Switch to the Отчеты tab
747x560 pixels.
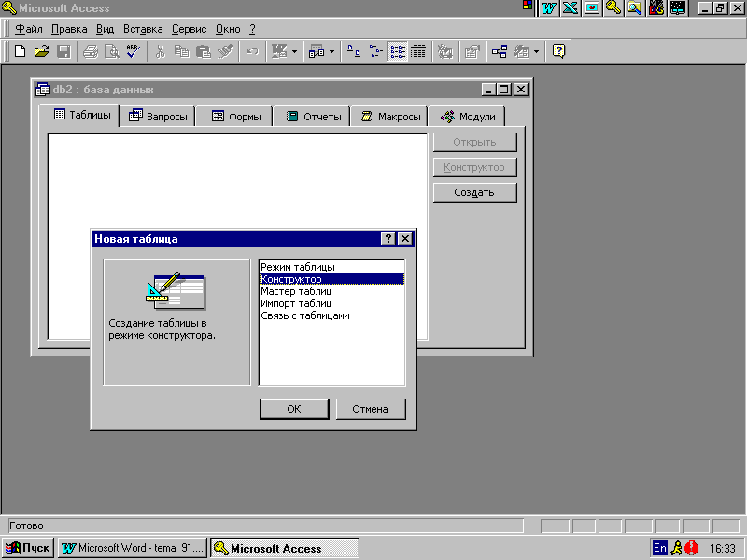pos(313,117)
